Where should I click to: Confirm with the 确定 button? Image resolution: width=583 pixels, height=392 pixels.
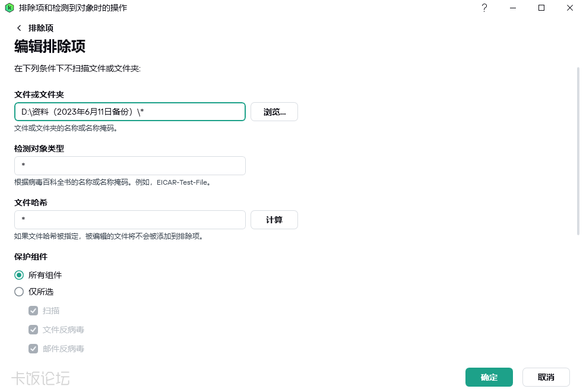pos(489,377)
